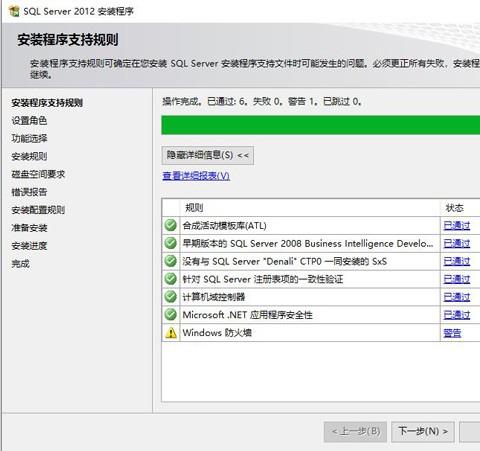Screen dimensions: 480x451
Task: Click rule text 针对 SQL Server 注册表项的一致性验证
Action: [x=263, y=279]
